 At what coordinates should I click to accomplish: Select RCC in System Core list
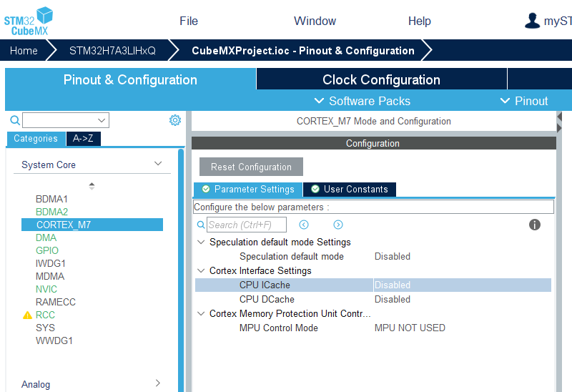click(45, 315)
